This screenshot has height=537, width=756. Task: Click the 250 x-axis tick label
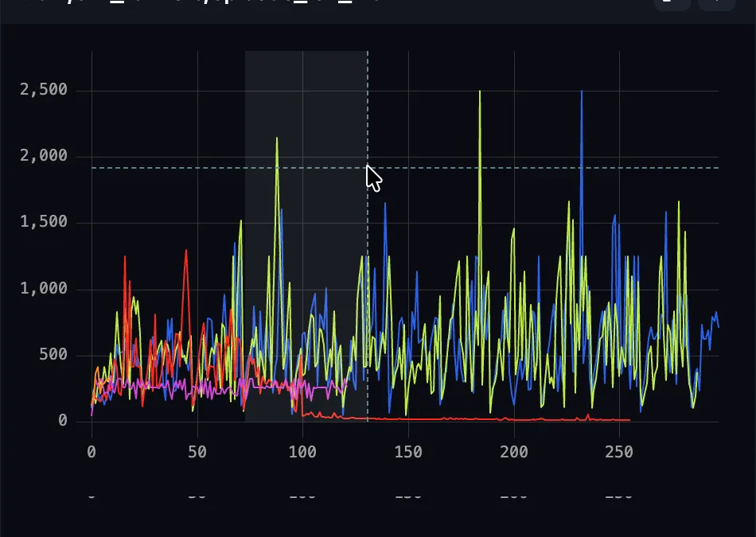tap(619, 452)
